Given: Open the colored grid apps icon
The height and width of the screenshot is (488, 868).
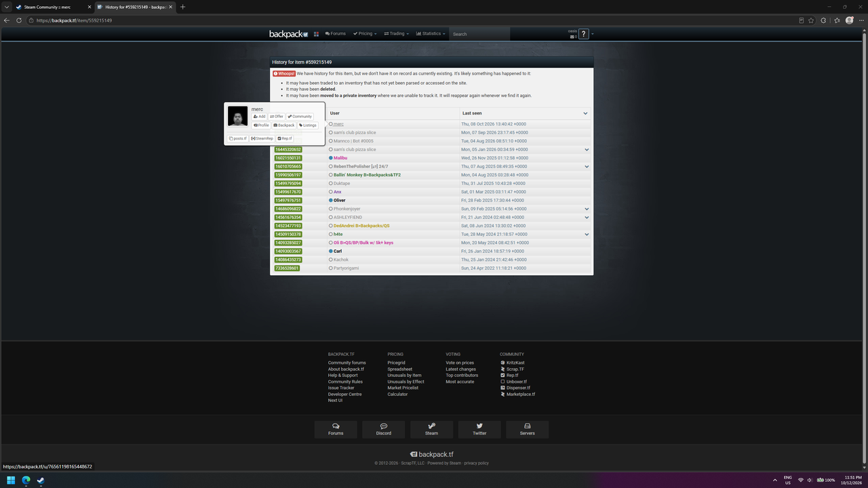Looking at the screenshot, I should point(316,34).
